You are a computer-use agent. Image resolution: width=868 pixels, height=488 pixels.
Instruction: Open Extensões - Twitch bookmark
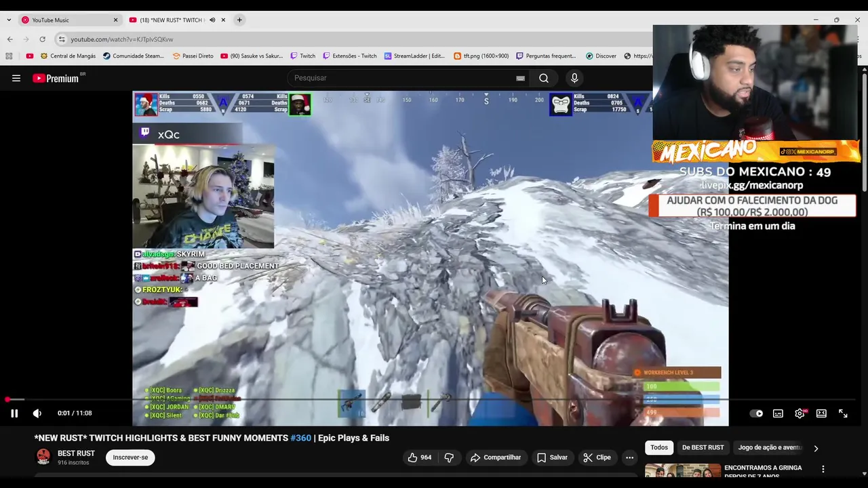point(349,56)
